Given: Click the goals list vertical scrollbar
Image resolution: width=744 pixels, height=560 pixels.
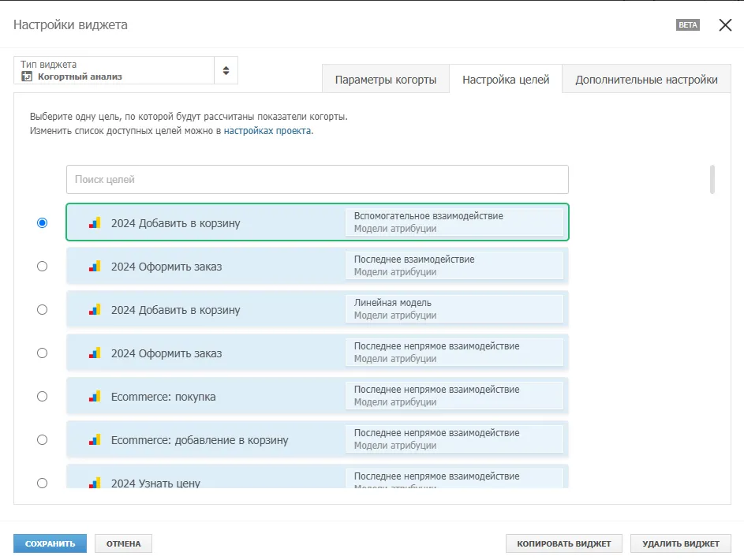Looking at the screenshot, I should 712,180.
